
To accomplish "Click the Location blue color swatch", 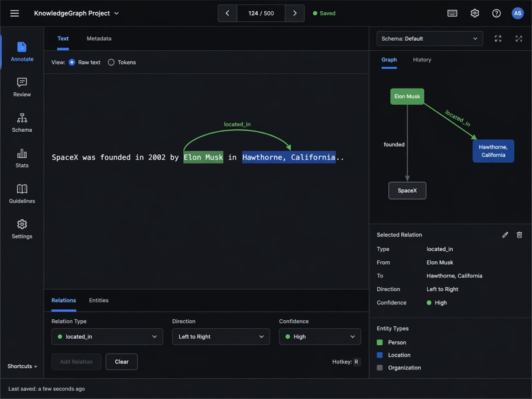I will [x=379, y=355].
